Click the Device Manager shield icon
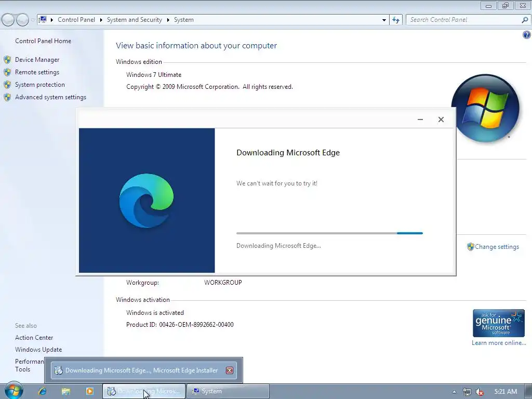Viewport: 532px width, 399px height. [7, 60]
